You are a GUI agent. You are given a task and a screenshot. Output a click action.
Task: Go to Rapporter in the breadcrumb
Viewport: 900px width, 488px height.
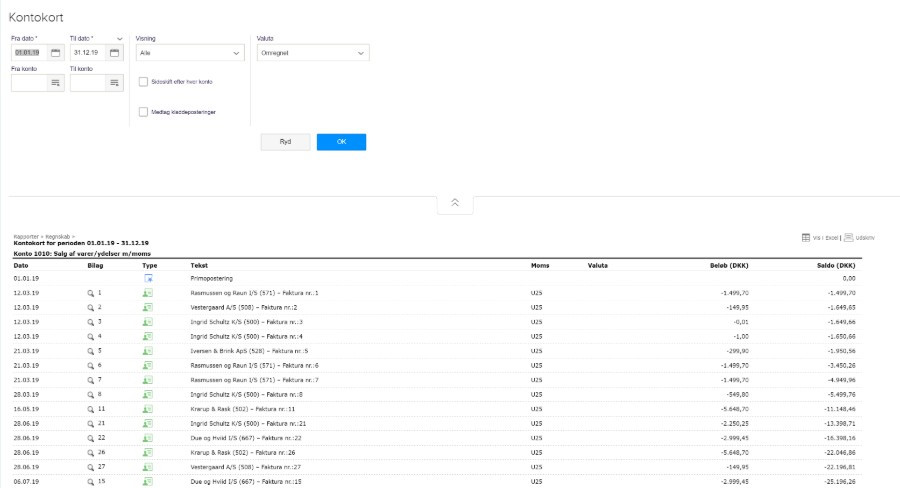24,236
